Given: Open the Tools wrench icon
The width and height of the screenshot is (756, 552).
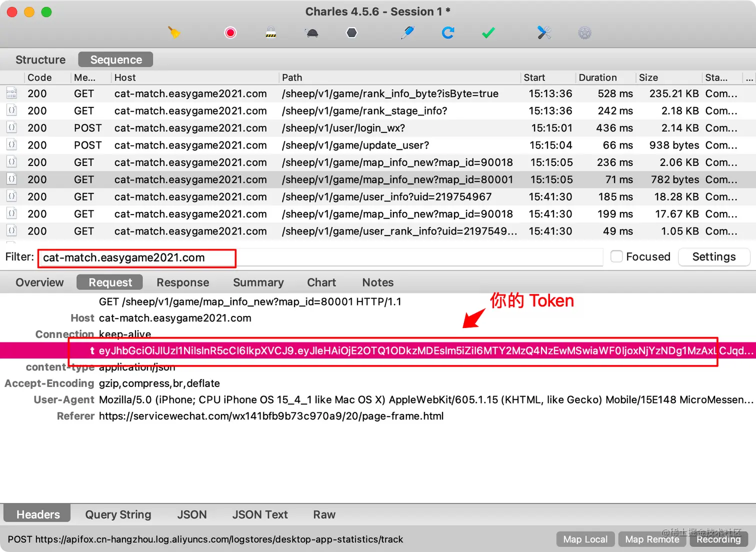Looking at the screenshot, I should [544, 33].
